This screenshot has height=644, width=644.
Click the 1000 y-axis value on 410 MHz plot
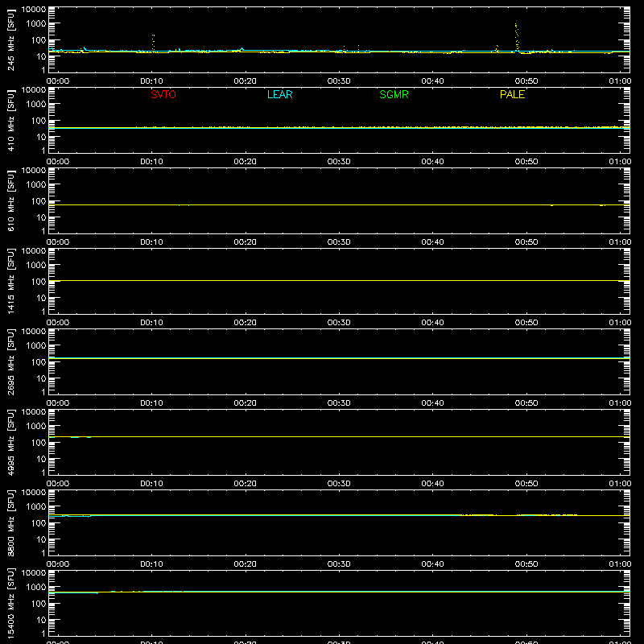click(36, 105)
